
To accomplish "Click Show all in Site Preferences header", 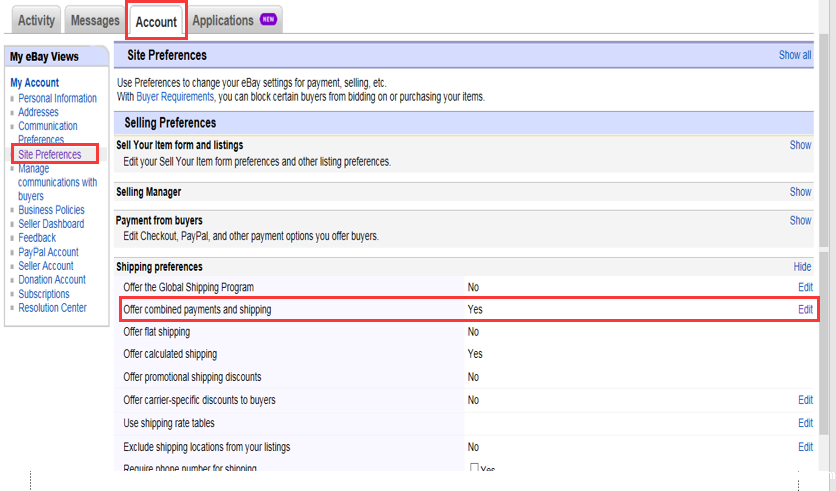I will click(x=795, y=55).
